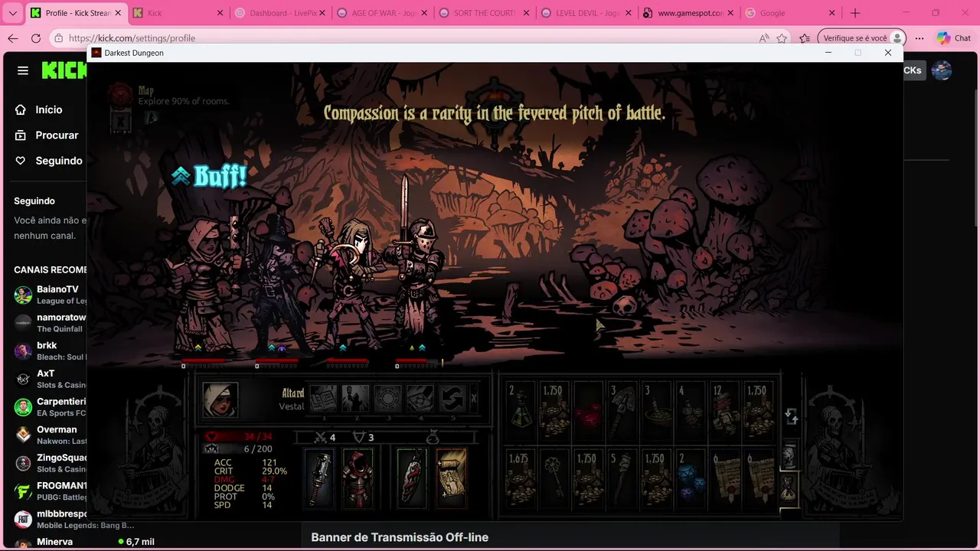
Task: Select the skeleton key in inventory
Action: coord(554,478)
